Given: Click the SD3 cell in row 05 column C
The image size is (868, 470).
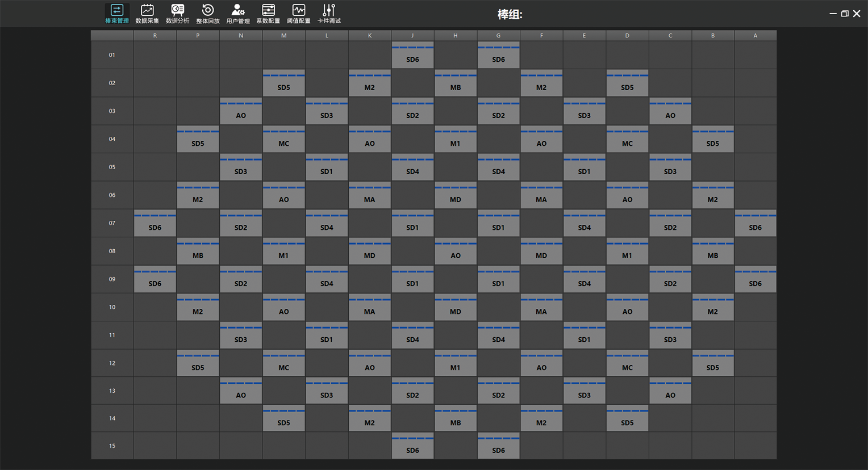Looking at the screenshot, I should (670, 167).
